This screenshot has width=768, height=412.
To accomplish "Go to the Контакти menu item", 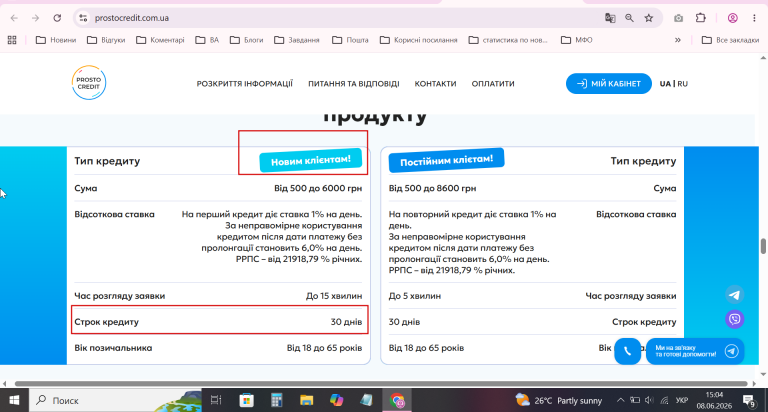I will tap(435, 84).
